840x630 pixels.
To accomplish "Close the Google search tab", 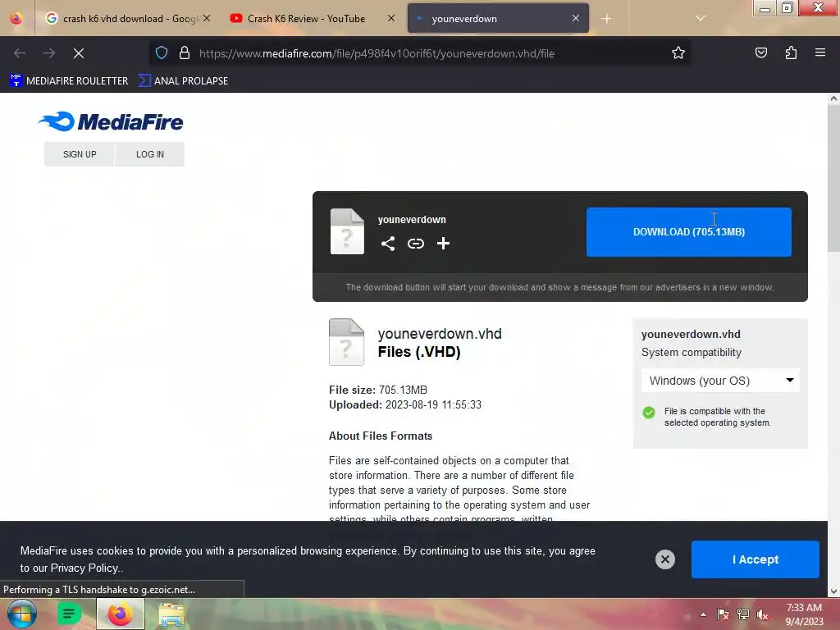I will [x=207, y=18].
